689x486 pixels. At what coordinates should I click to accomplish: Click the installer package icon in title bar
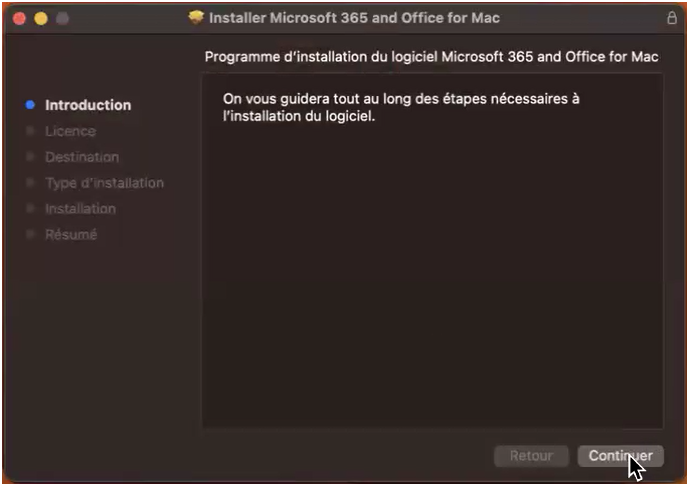pos(196,18)
